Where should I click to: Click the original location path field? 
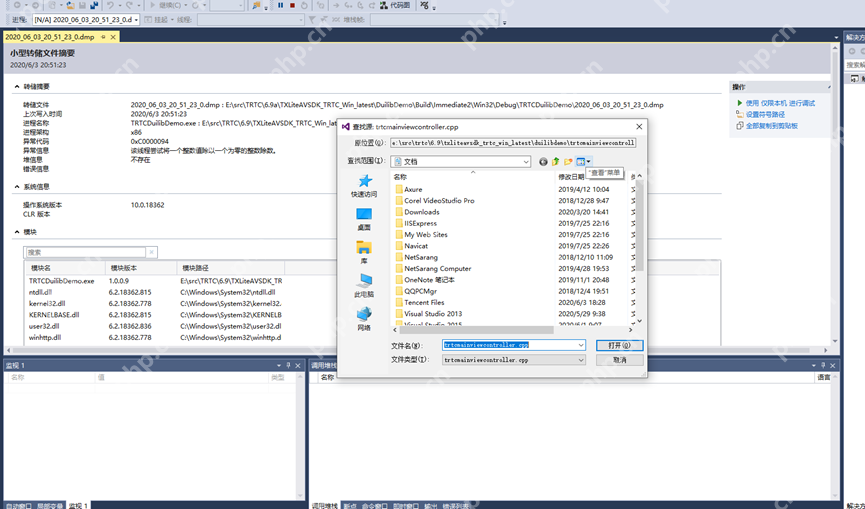pyautogui.click(x=513, y=143)
